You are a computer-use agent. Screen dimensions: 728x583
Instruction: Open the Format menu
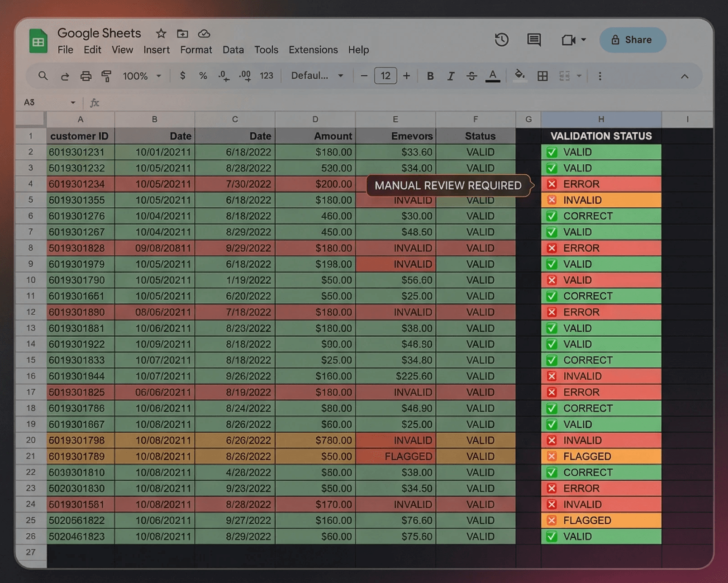tap(196, 50)
